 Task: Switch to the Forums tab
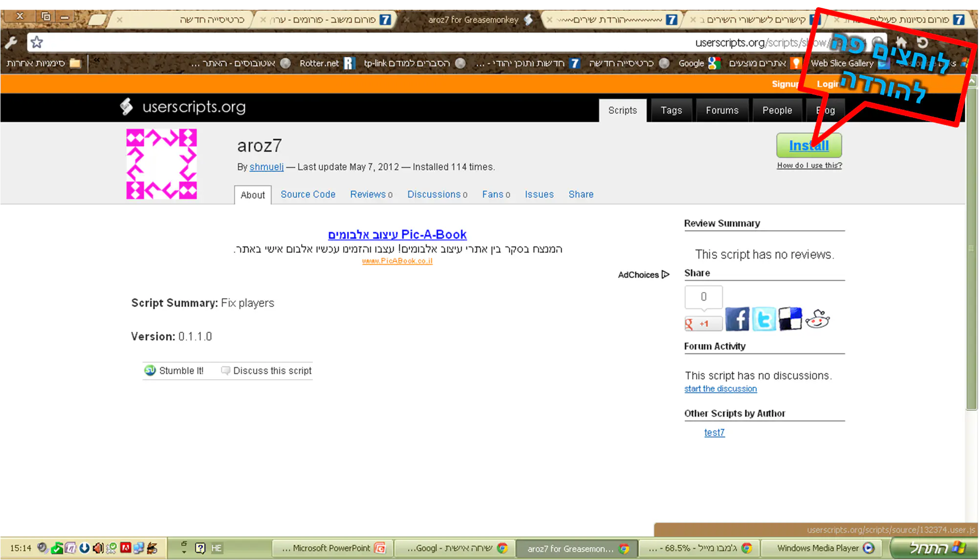722,110
